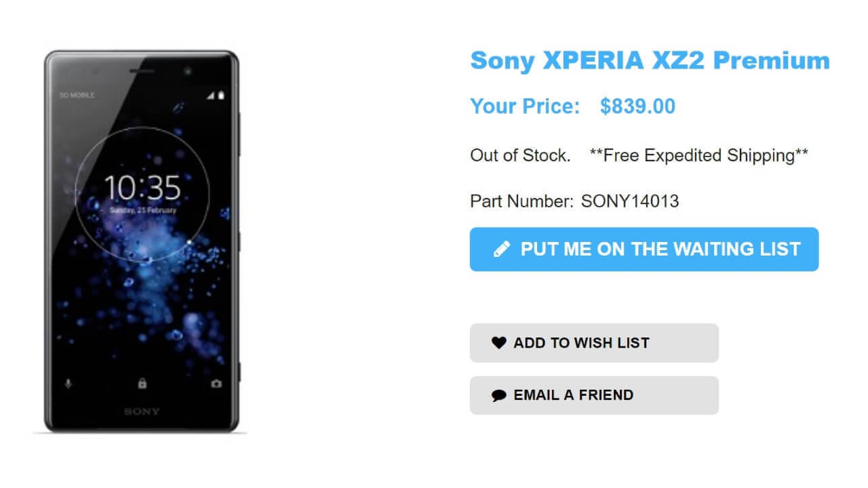Screen dimensions: 868x488
Task: Click the Sunday, 25 February date on phone
Action: click(142, 211)
